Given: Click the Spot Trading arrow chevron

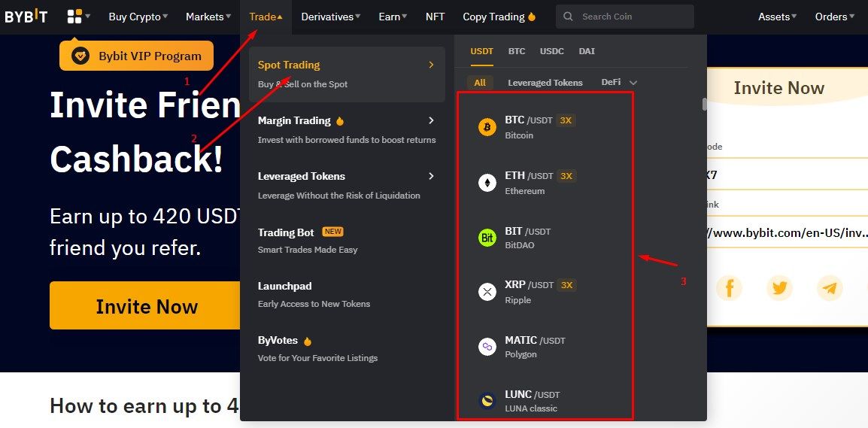Looking at the screenshot, I should coord(431,65).
